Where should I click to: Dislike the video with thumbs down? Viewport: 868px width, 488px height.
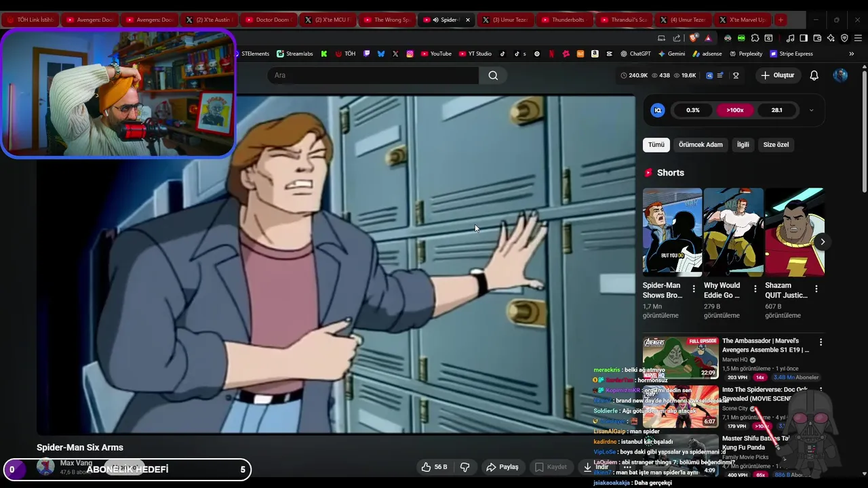click(x=465, y=467)
